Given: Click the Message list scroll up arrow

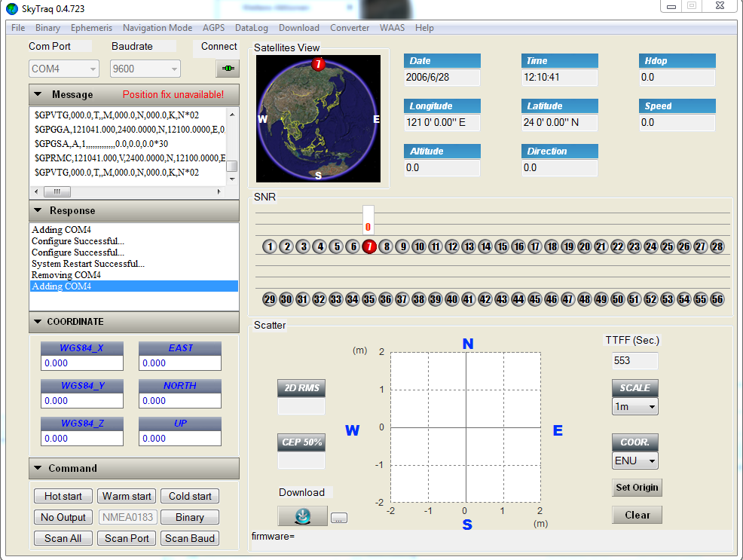Looking at the screenshot, I should tap(232, 114).
